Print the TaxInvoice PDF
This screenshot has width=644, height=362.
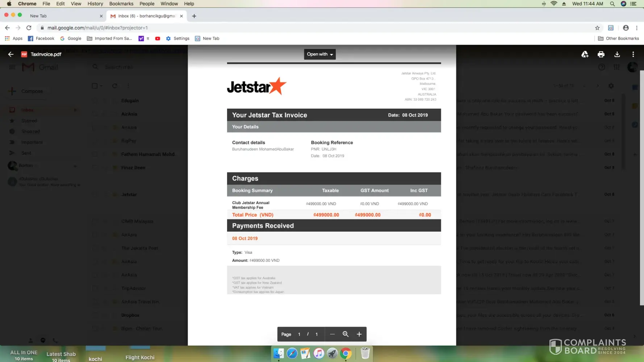[601, 54]
